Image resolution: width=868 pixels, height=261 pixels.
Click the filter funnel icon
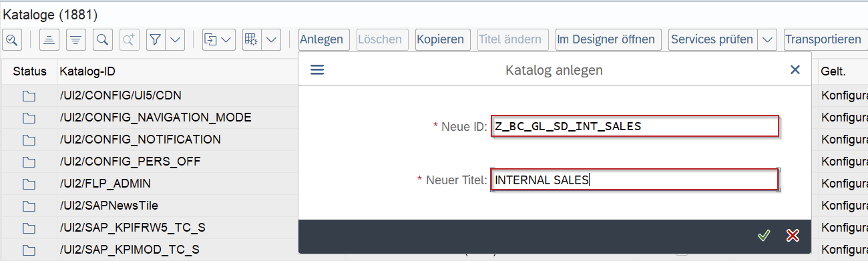point(155,39)
